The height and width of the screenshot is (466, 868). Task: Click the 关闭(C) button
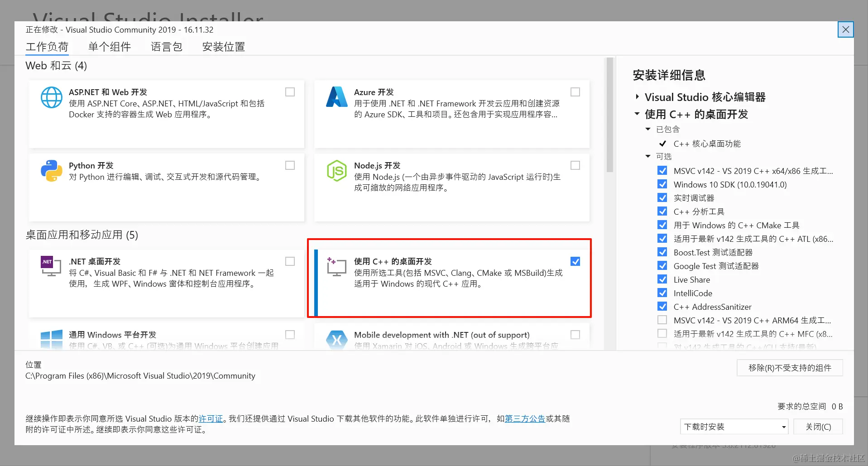pyautogui.click(x=817, y=426)
